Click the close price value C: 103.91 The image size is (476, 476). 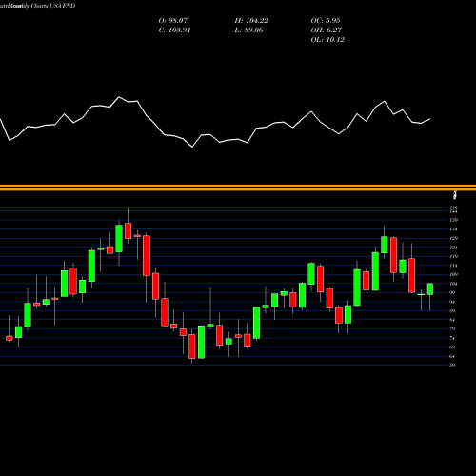[x=174, y=30]
